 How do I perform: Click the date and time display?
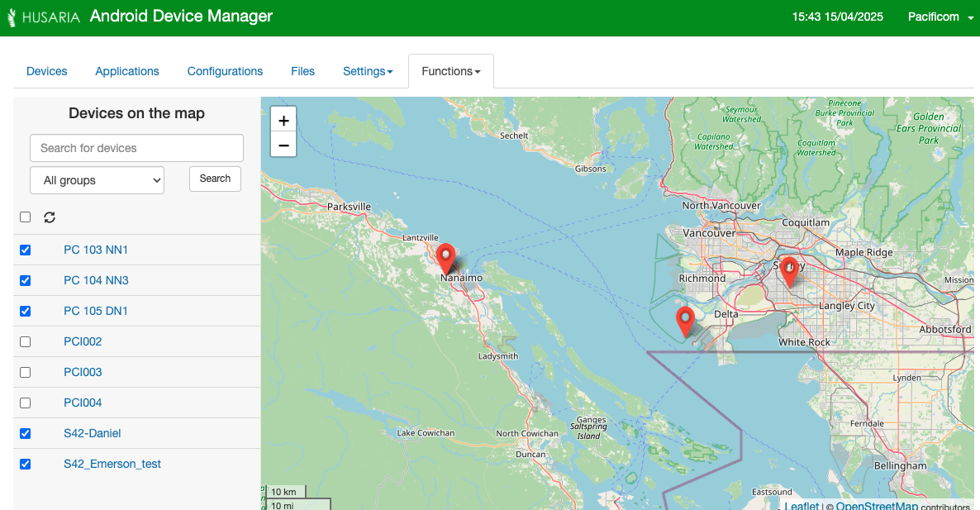(x=838, y=17)
